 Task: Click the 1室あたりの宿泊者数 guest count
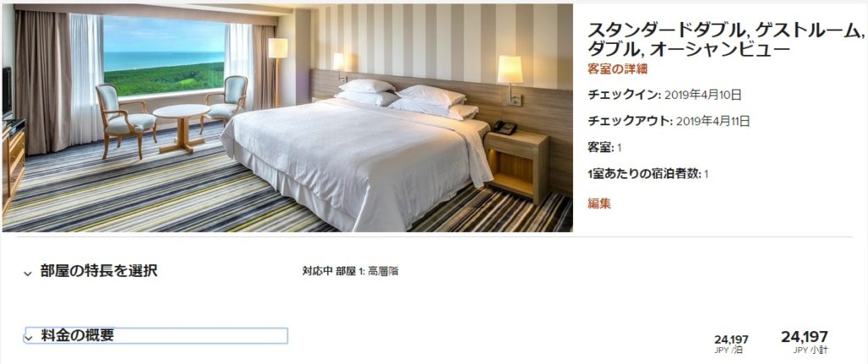[x=648, y=174]
